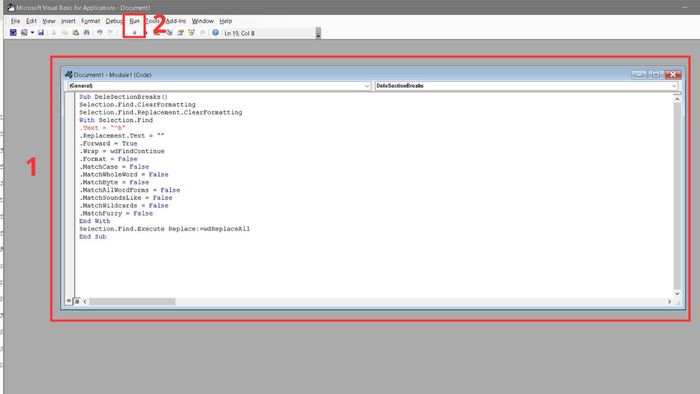Open the Insert object dropdown arrow
This screenshot has height=394, width=700.
coord(32,33)
